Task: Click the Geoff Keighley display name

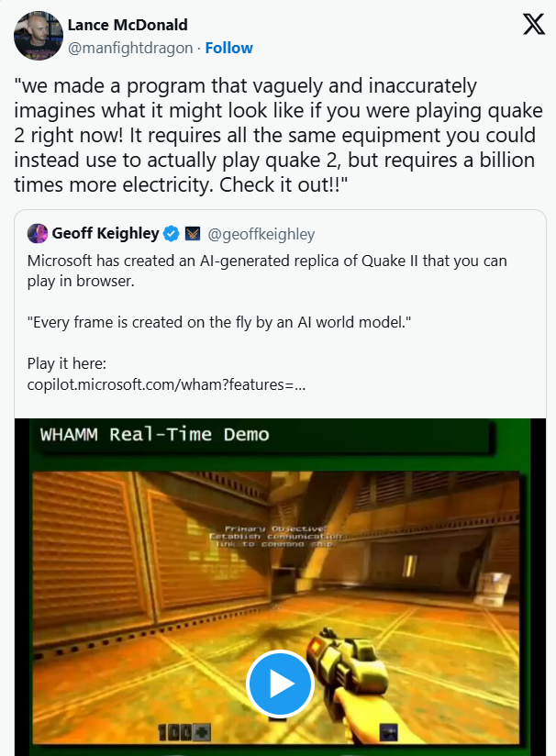Action: click(x=106, y=233)
